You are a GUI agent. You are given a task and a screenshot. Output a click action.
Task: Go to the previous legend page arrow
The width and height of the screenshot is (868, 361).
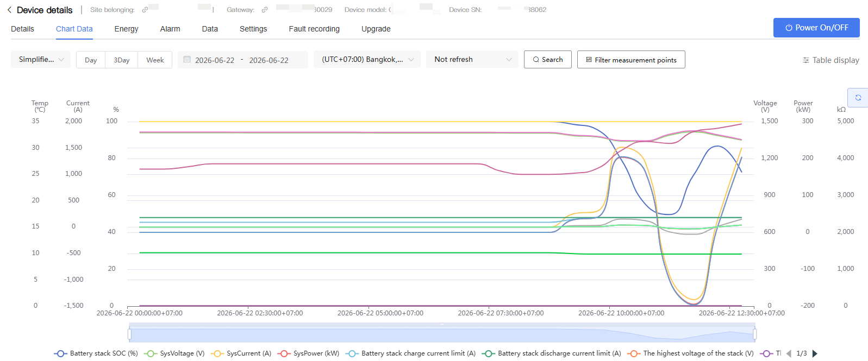pos(789,353)
